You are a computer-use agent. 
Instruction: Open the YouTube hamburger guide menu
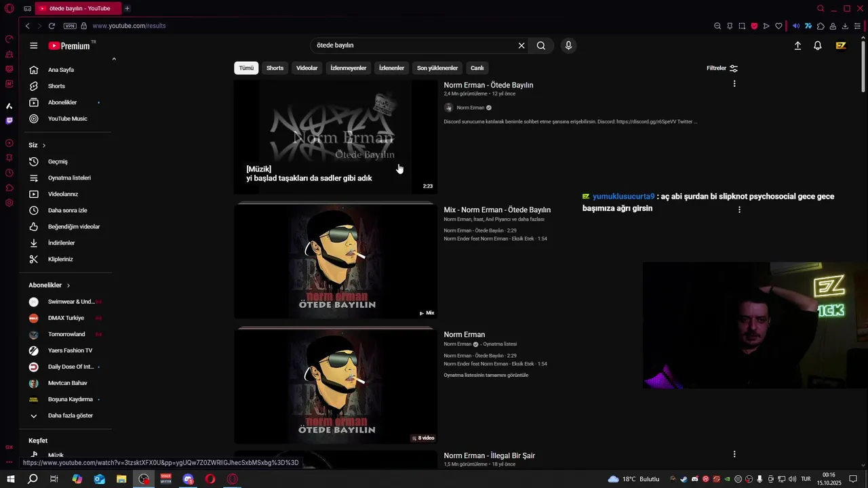click(x=34, y=45)
